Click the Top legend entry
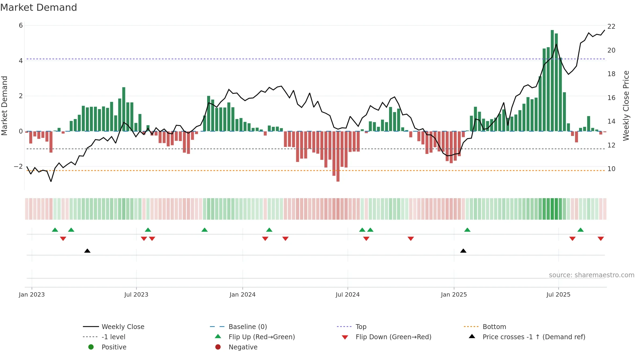This screenshot has width=644, height=362. [x=352, y=327]
